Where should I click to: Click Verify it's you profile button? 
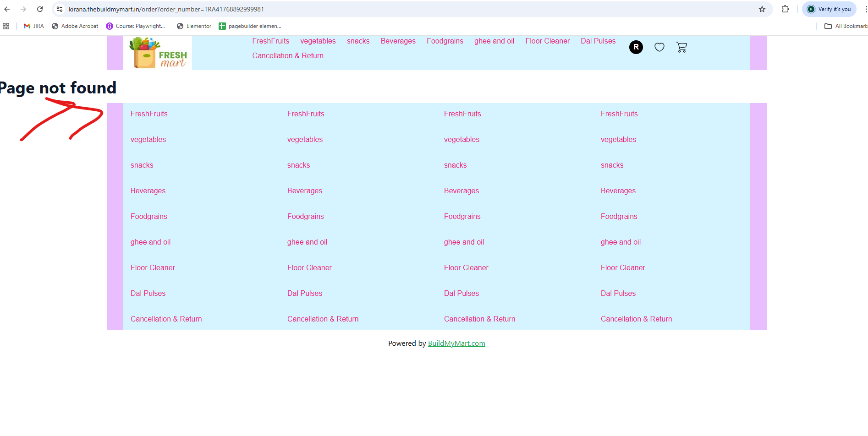829,9
